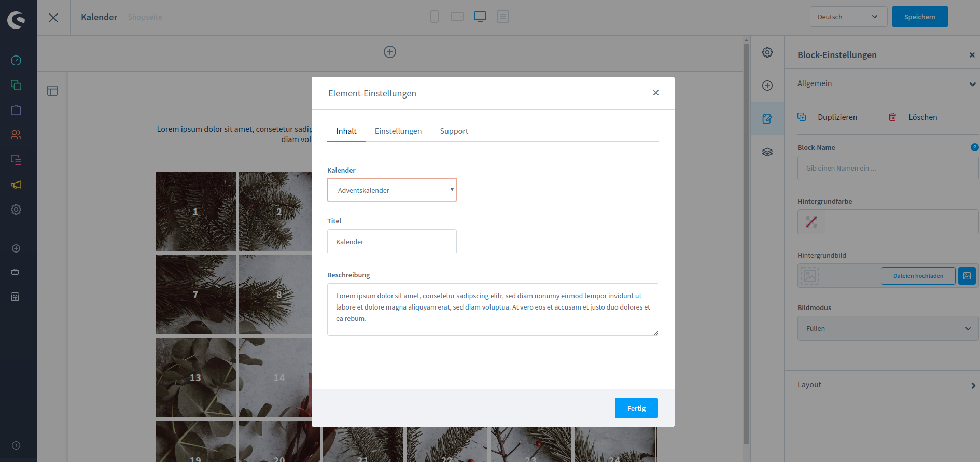Open block edit pencil icon
This screenshot has width=980, height=462.
(x=767, y=119)
